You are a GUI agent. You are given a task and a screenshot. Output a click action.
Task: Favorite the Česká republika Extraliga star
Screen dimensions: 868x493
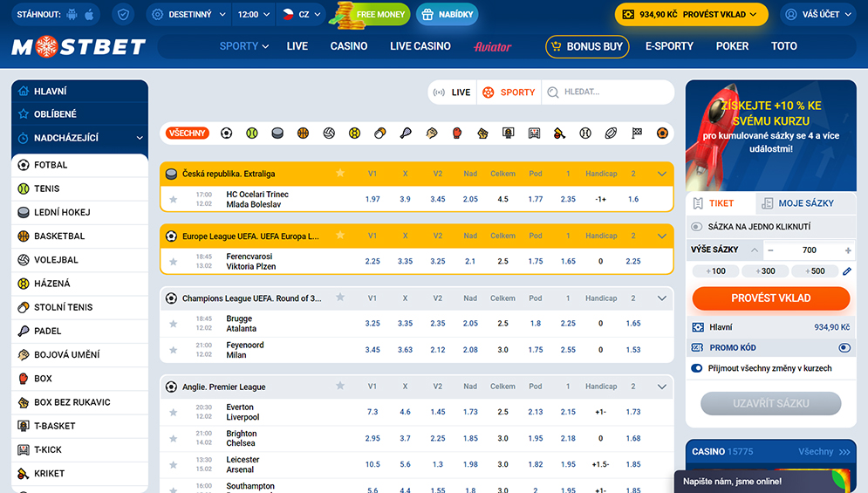click(340, 174)
